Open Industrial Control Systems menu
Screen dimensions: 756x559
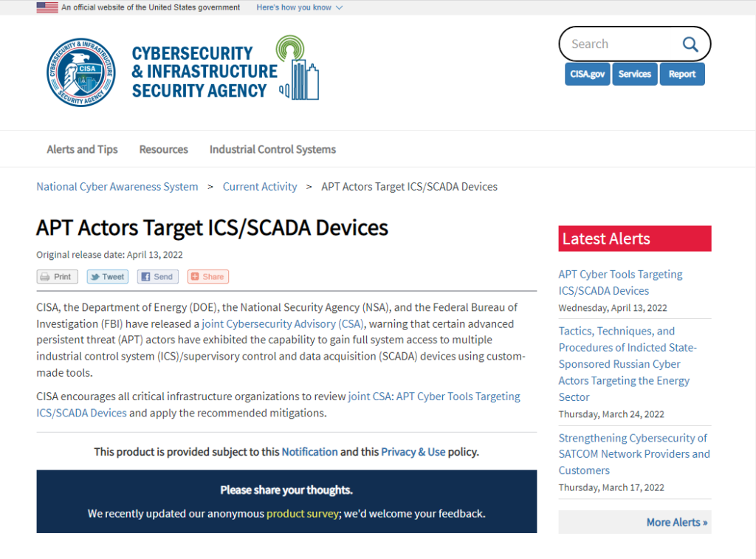coord(272,149)
